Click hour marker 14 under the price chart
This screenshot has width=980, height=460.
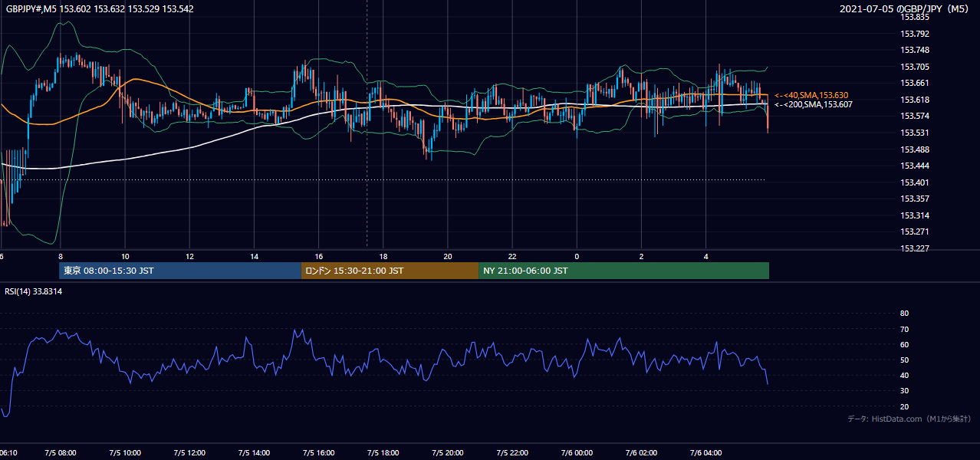point(254,256)
